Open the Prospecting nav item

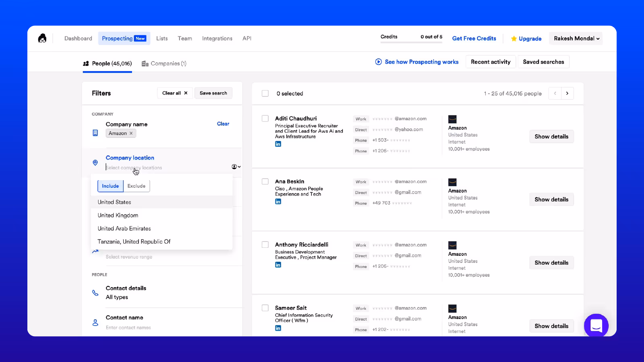(124, 38)
